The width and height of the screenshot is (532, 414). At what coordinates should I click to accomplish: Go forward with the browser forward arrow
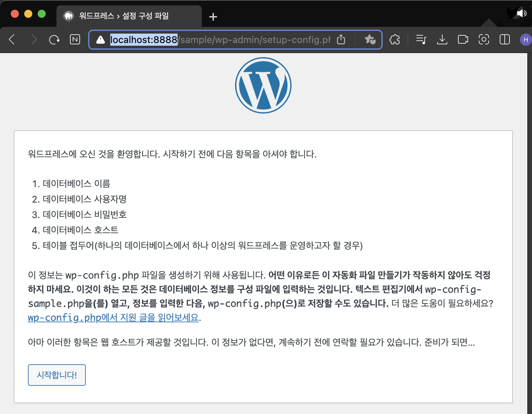[x=34, y=40]
